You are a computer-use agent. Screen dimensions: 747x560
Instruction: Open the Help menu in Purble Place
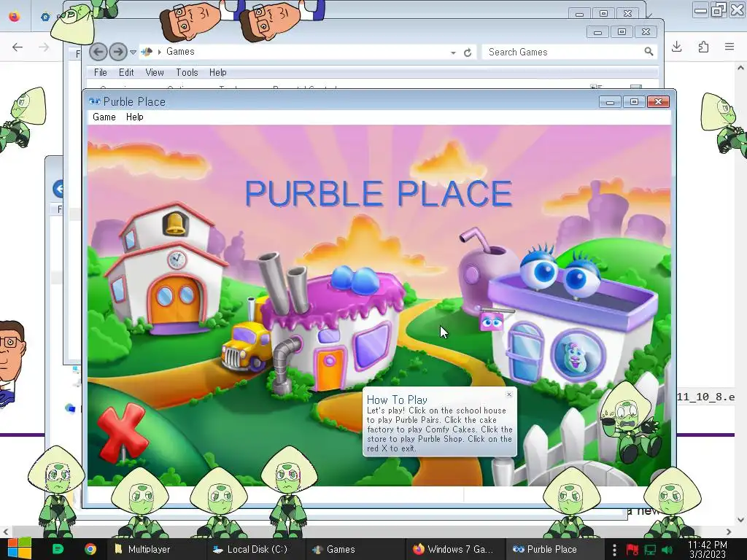(135, 117)
